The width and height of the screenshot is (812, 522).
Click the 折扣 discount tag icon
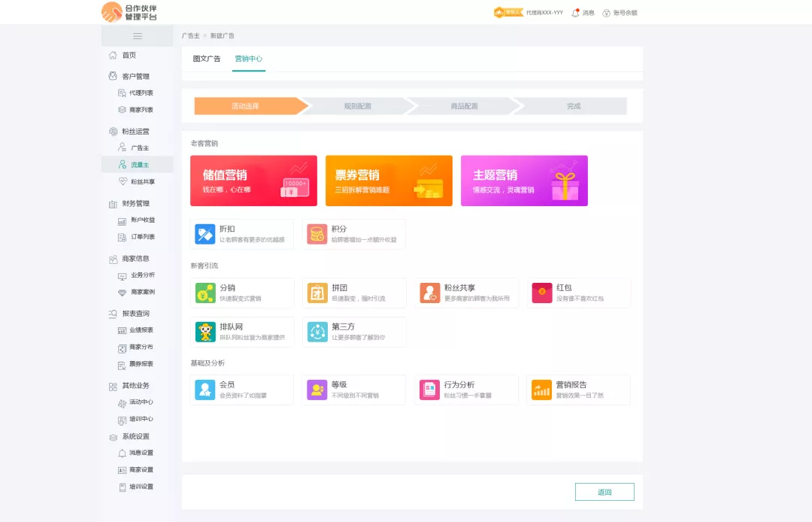click(205, 234)
